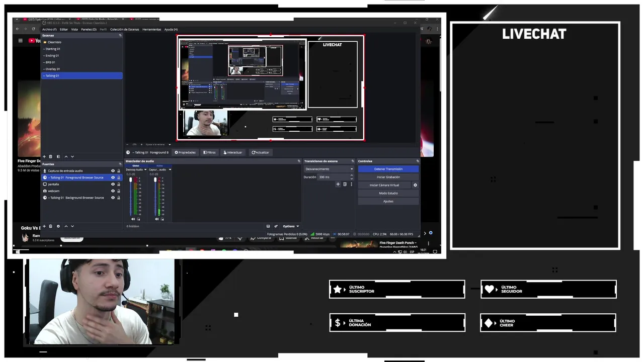644x362 pixels.
Task: Start the virtual camera with Iniciar Cámara Virtual
Action: click(384, 185)
